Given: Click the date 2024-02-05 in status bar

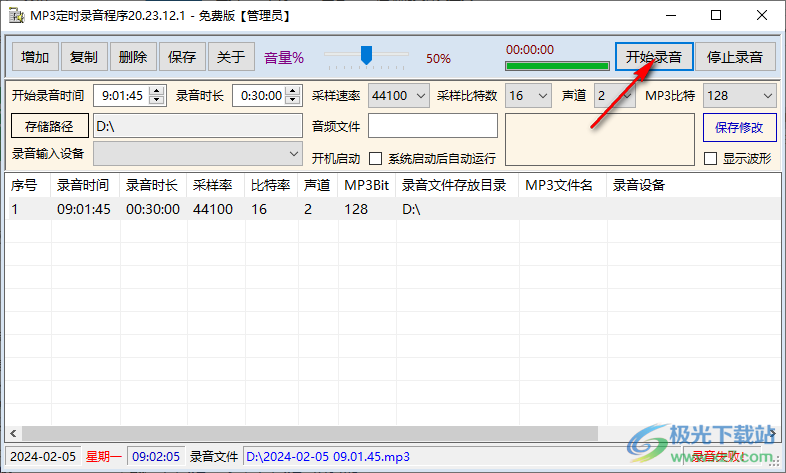Looking at the screenshot, I should click(43, 456).
